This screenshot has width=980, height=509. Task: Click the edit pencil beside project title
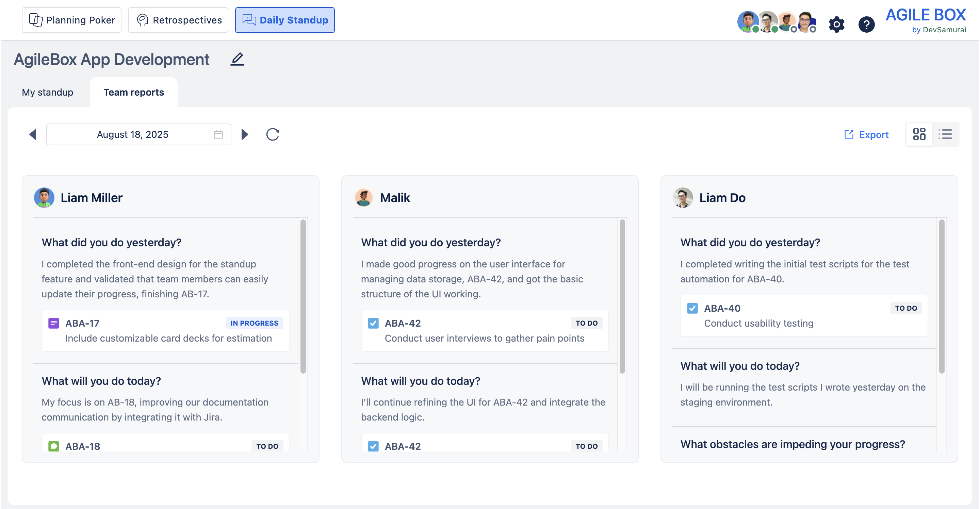(x=237, y=59)
